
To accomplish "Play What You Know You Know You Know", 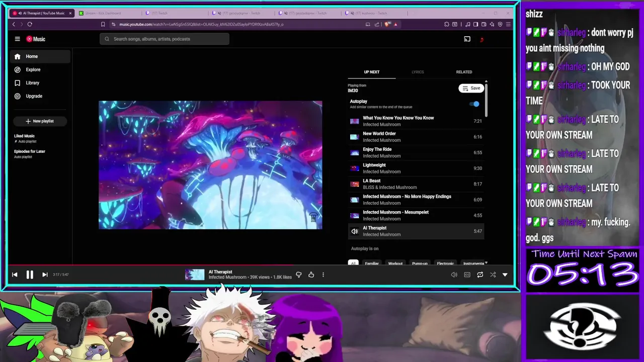I will click(416, 121).
